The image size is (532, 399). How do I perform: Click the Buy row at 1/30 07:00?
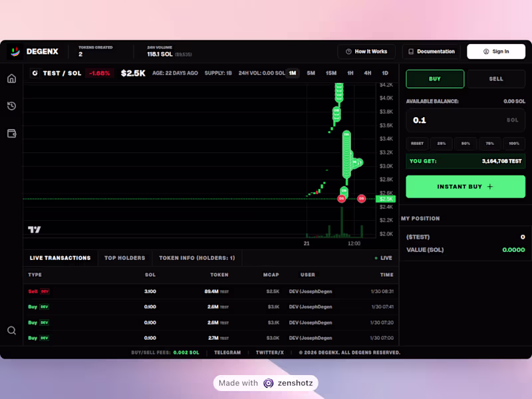(x=211, y=338)
